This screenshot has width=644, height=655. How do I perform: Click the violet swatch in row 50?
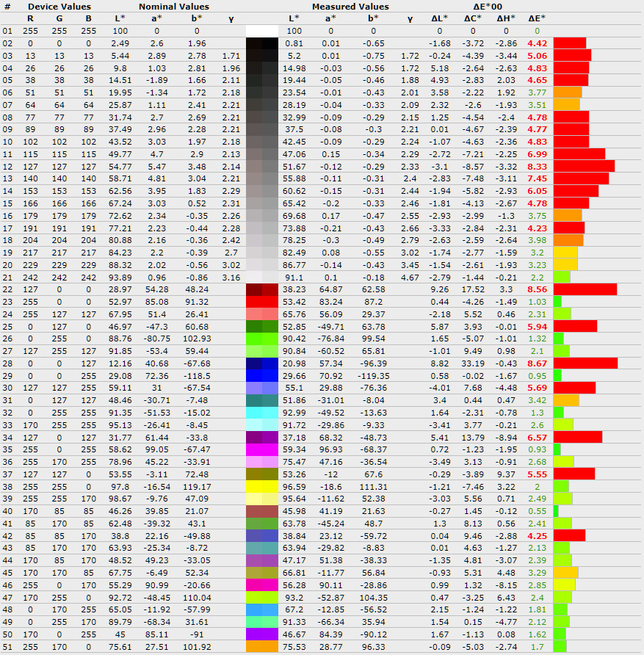262,634
